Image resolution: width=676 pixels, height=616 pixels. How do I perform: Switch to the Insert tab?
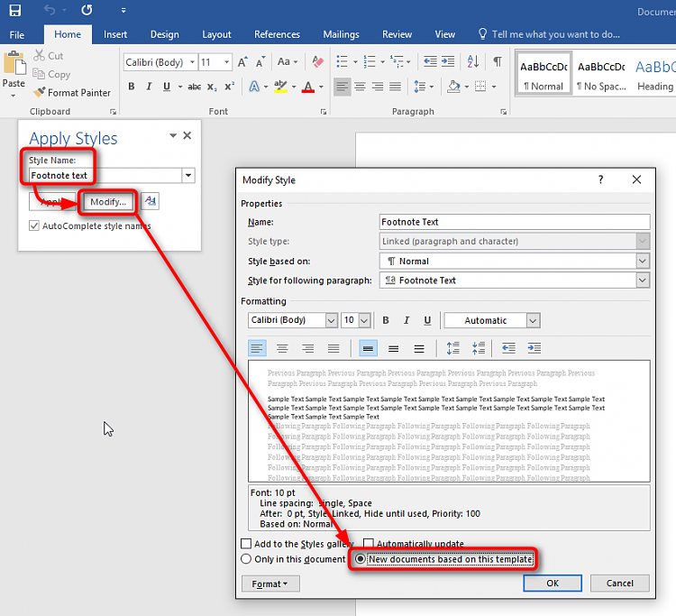pyautogui.click(x=115, y=34)
